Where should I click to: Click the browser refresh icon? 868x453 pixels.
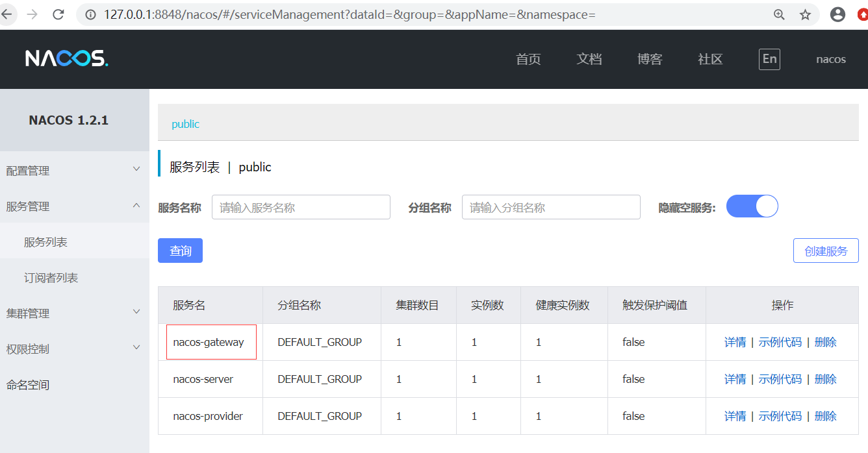(58, 14)
